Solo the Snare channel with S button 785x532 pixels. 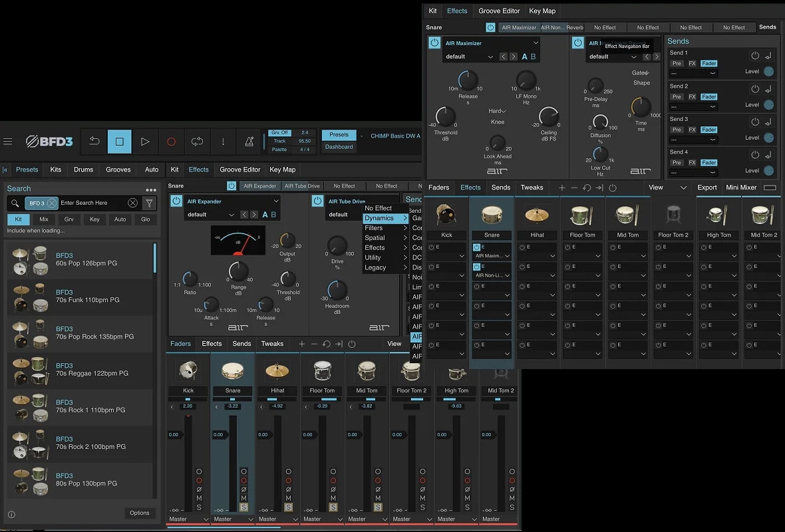[x=243, y=507]
